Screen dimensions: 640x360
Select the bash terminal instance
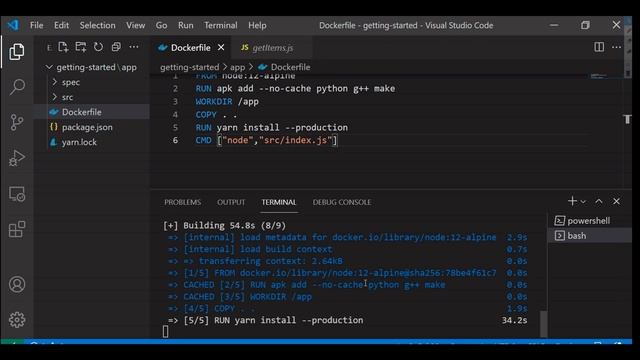point(589,236)
